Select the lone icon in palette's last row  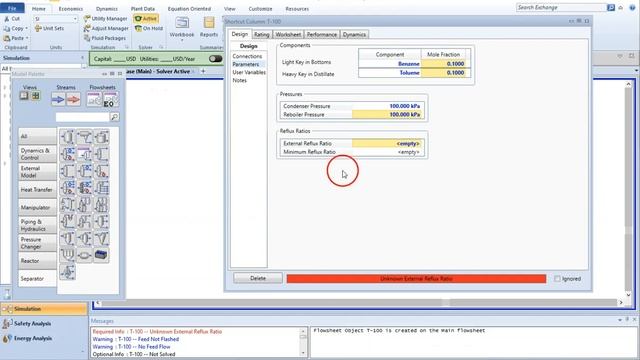[67, 272]
